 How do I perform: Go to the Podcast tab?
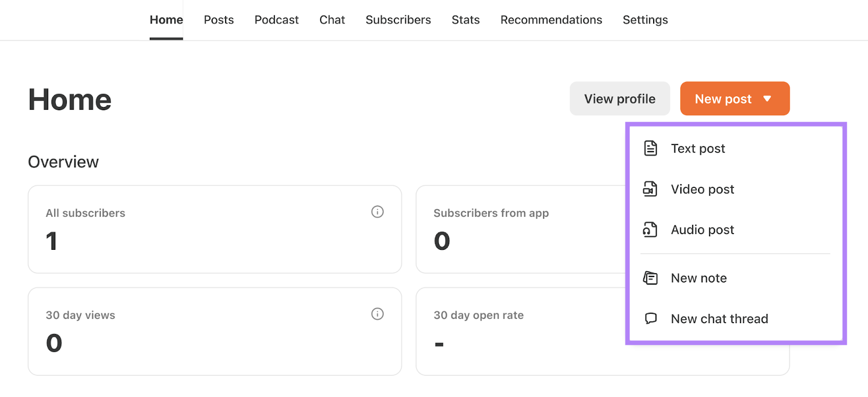click(x=277, y=20)
